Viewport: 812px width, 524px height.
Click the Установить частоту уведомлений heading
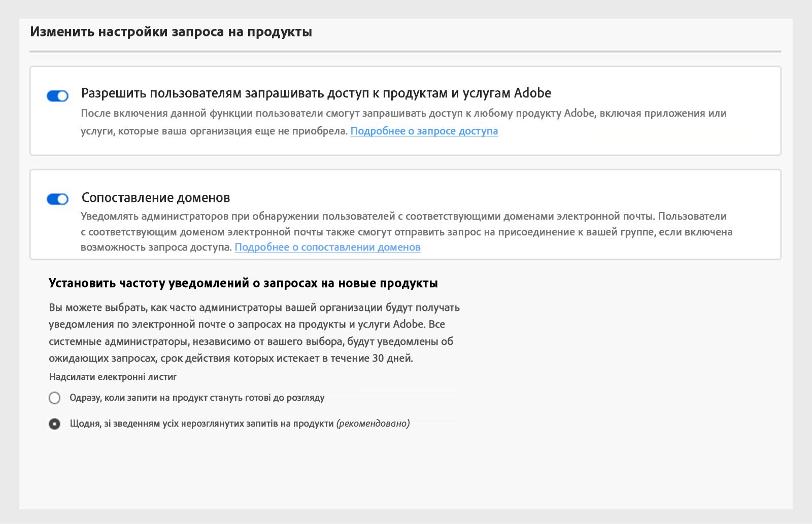pos(243,283)
